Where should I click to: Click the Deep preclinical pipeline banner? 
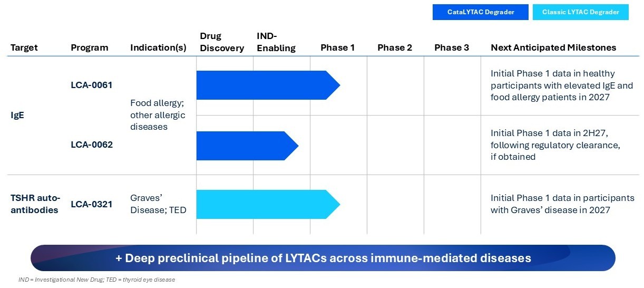(323, 258)
